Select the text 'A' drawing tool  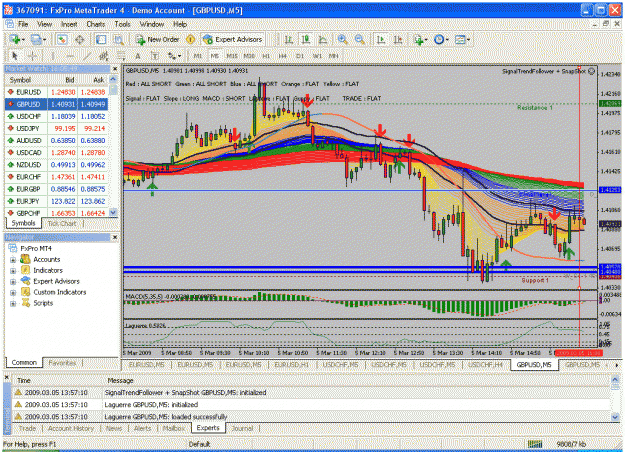click(138, 56)
